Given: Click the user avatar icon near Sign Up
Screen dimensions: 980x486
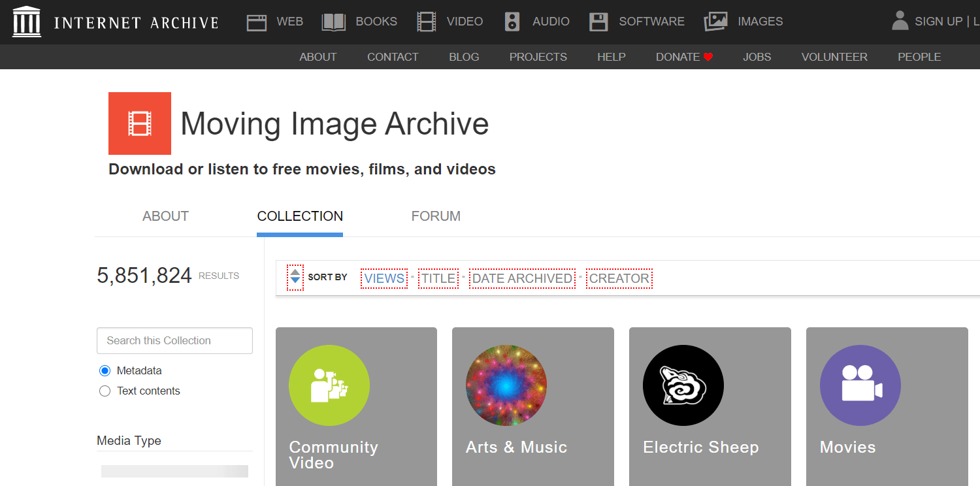Looking at the screenshot, I should click(900, 21).
